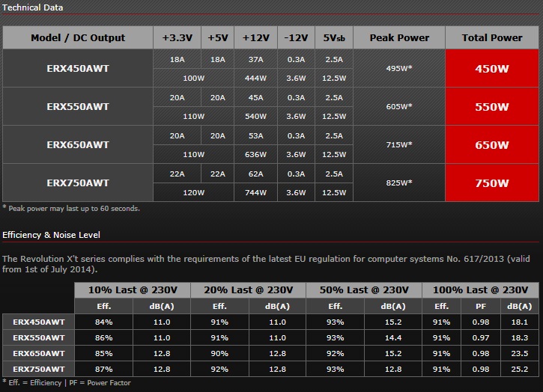543x392 pixels.
Task: Click the "53A" +12V current cell
Action: pos(255,135)
